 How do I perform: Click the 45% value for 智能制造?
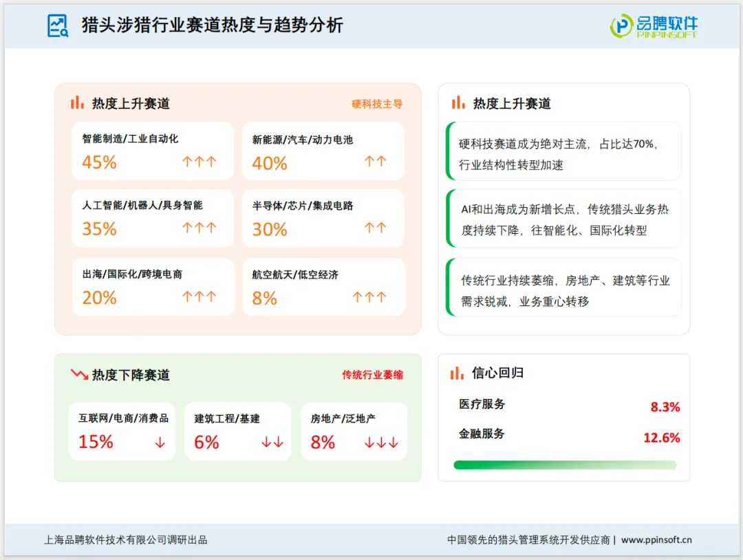pyautogui.click(x=99, y=162)
